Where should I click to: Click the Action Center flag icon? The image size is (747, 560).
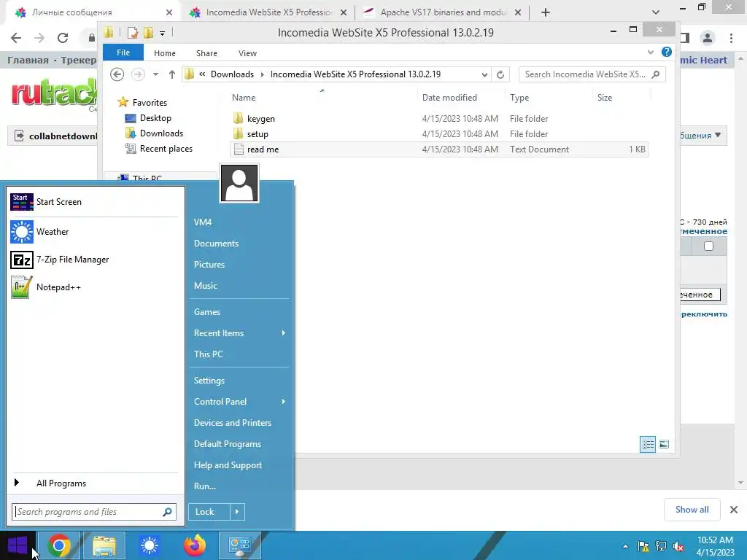[x=643, y=547]
